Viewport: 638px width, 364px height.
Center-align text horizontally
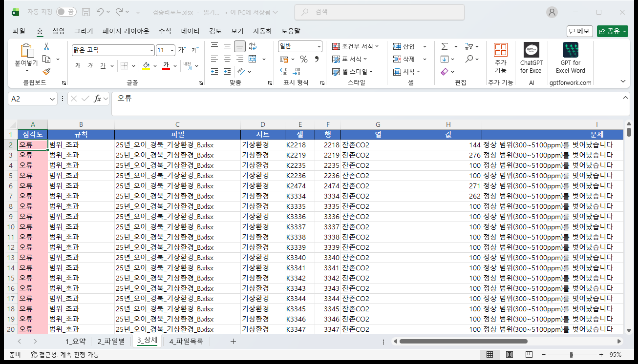(x=227, y=59)
